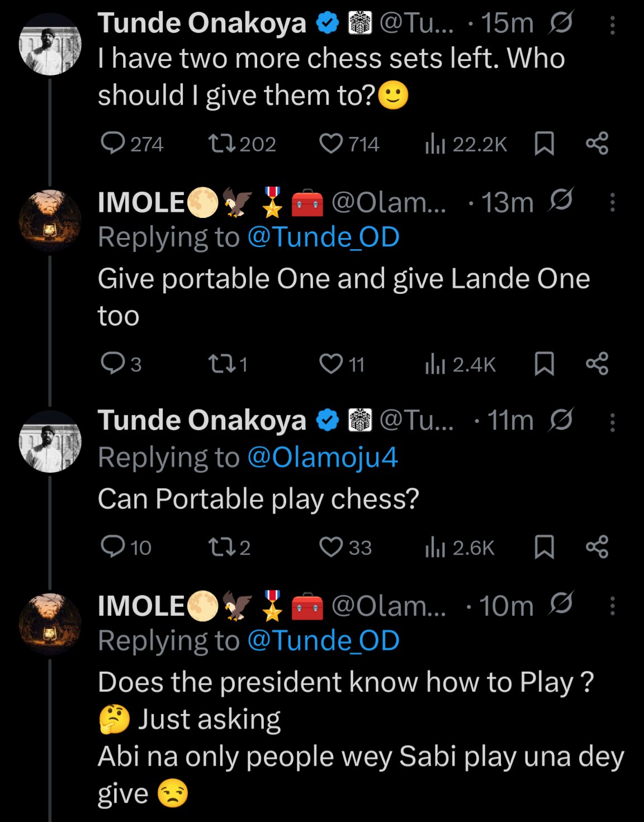Reply to "Can Portable play chess?" tweet
Image resolution: width=644 pixels, height=822 pixels.
[113, 547]
